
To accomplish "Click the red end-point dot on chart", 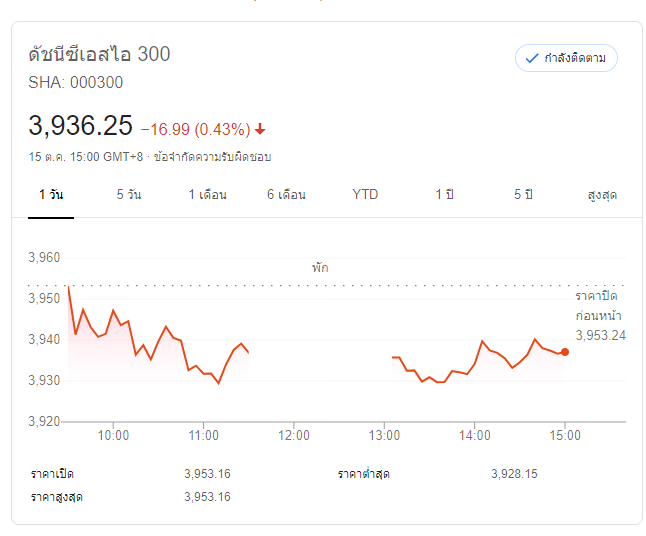I will [565, 352].
